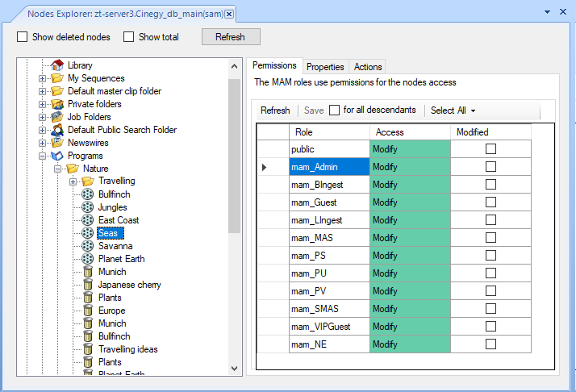
Task: Click the Modified column header
Action: pyautogui.click(x=490, y=132)
